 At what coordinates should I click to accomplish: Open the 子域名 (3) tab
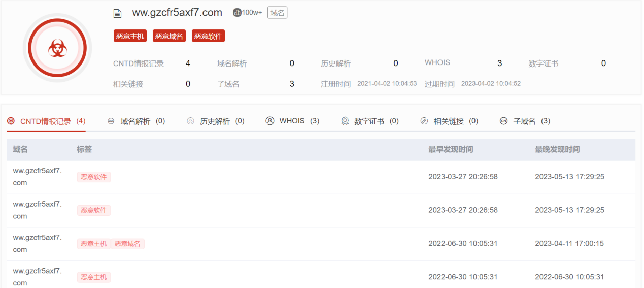531,121
